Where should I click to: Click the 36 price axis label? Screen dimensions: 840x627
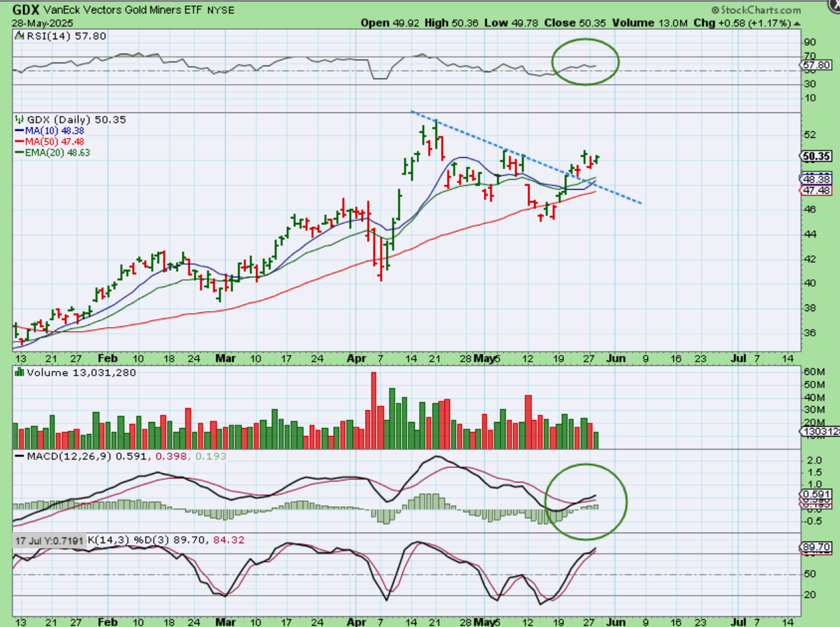click(809, 334)
